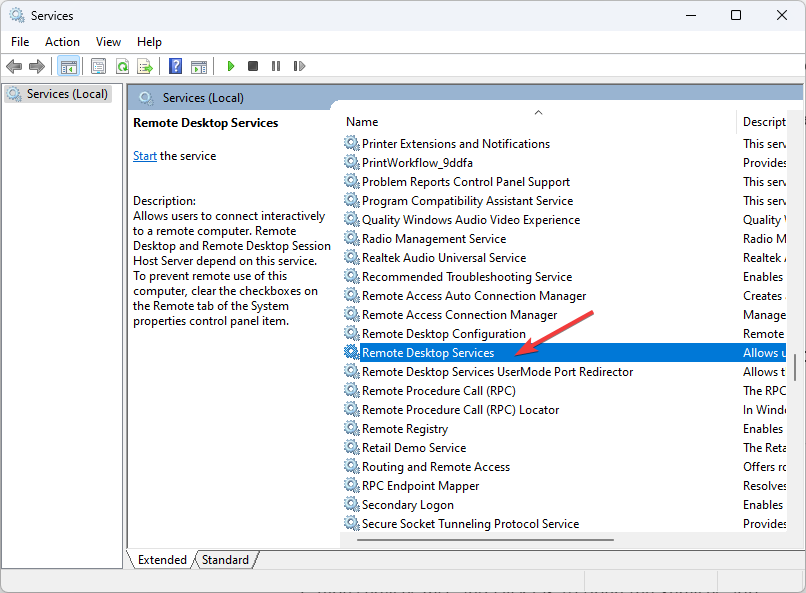Image resolution: width=806 pixels, height=593 pixels.
Task: Click gear icon beside Radio Management Service
Action: point(352,238)
